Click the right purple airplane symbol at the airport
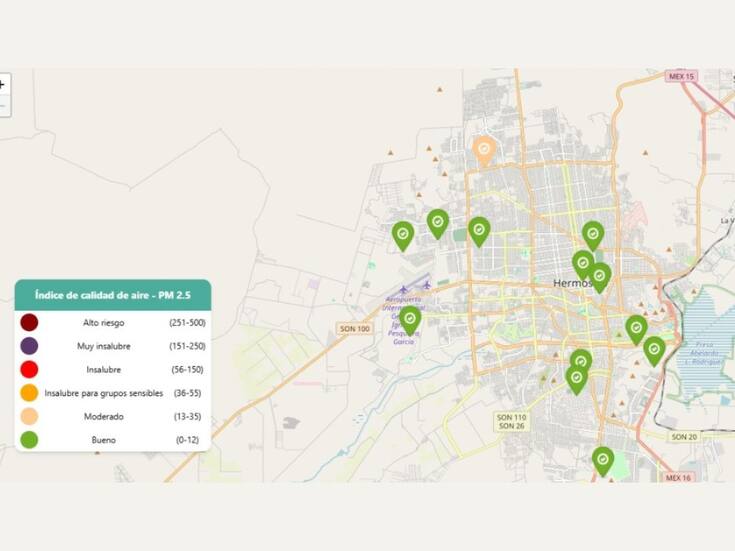735x551 pixels. [x=427, y=285]
